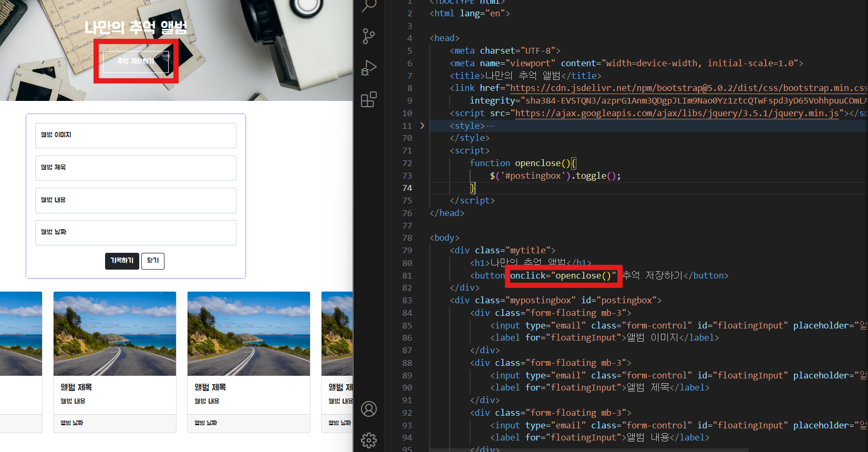This screenshot has width=868, height=452.
Task: Open the Source Control view
Action: (x=369, y=36)
